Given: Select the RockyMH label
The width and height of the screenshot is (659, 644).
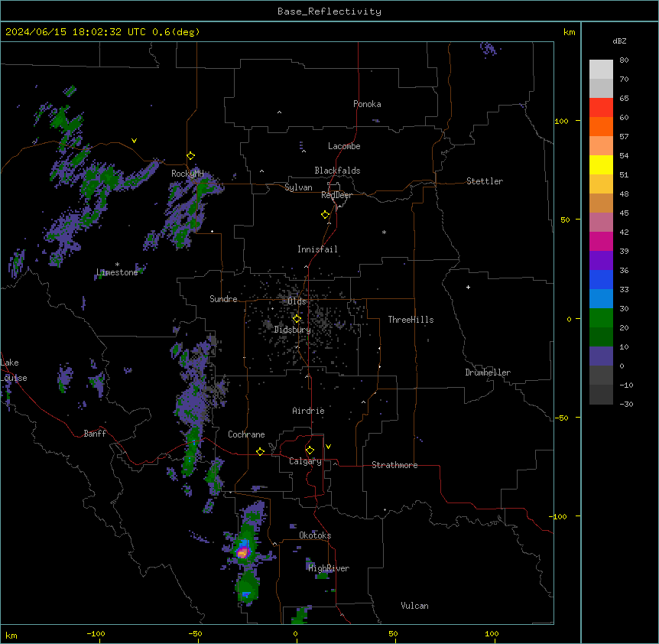Looking at the screenshot, I should click(187, 174).
